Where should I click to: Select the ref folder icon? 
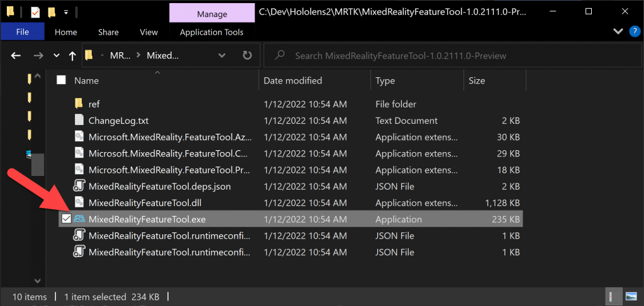point(79,104)
